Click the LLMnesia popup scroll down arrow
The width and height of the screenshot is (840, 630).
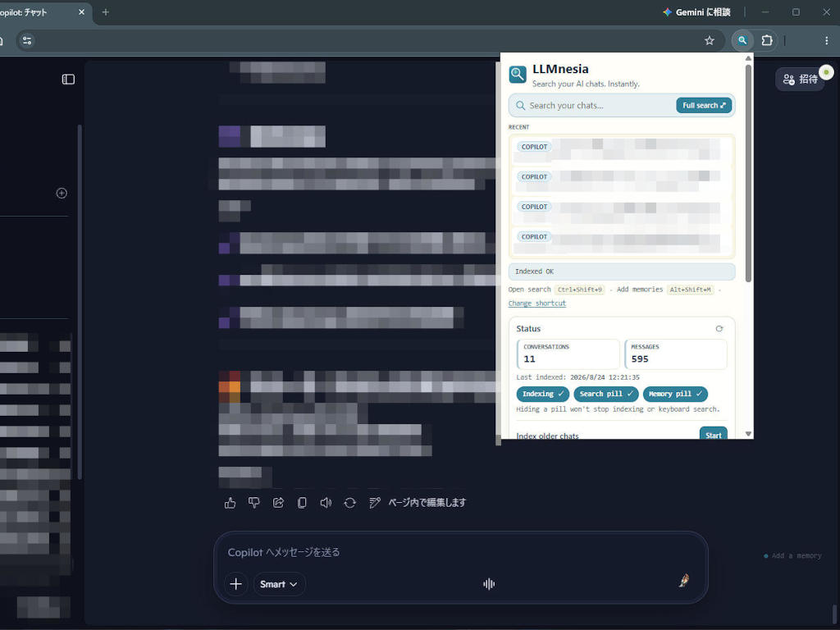click(x=748, y=434)
